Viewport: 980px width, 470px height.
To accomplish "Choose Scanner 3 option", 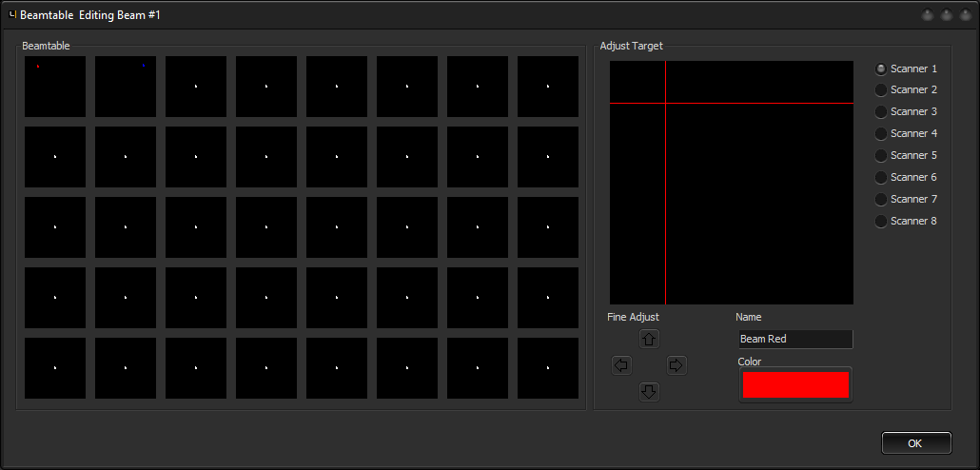I will 881,111.
